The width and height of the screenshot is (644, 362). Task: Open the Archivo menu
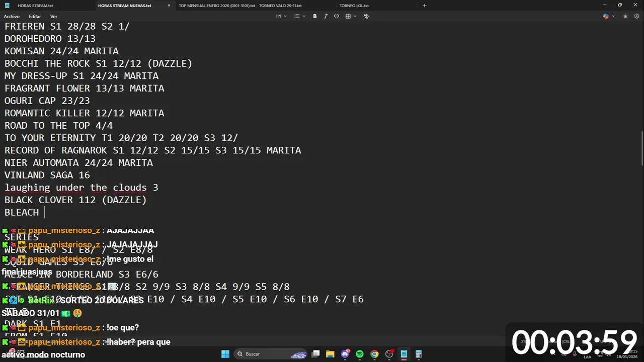(x=12, y=16)
